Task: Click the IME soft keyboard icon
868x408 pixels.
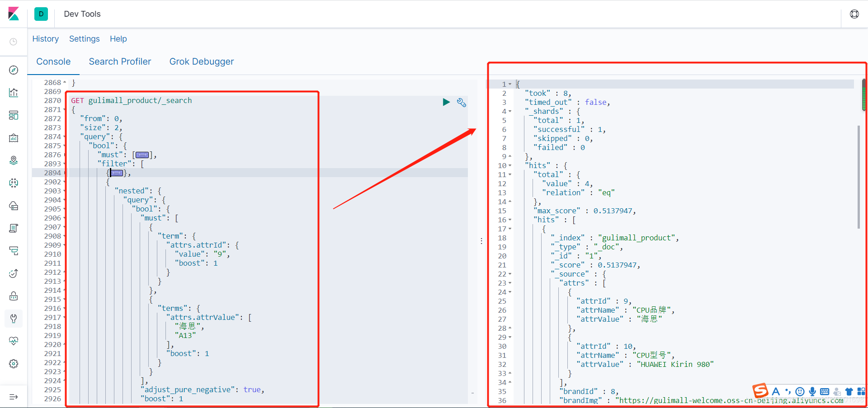Action: pos(825,392)
